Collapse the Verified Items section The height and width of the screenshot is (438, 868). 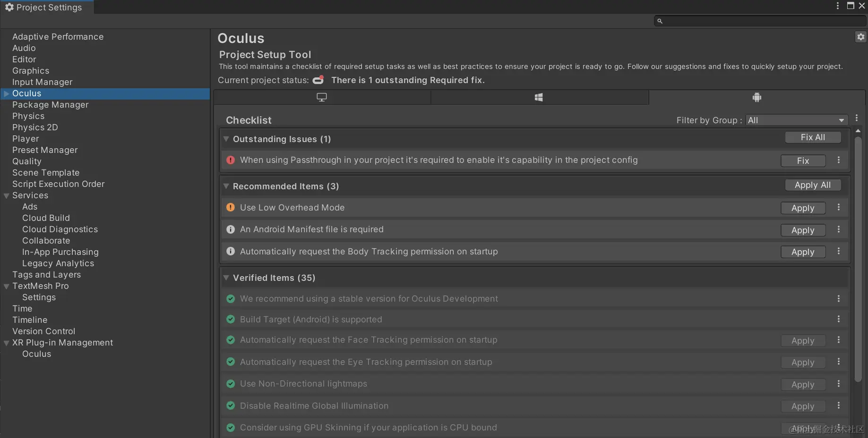[226, 278]
